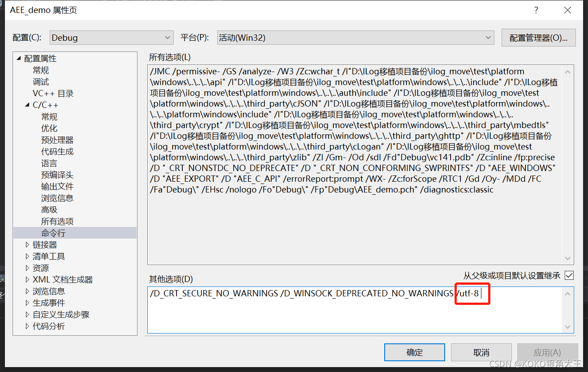The height and width of the screenshot is (372, 588).
Task: Select 优化 tree item
Action: click(49, 128)
